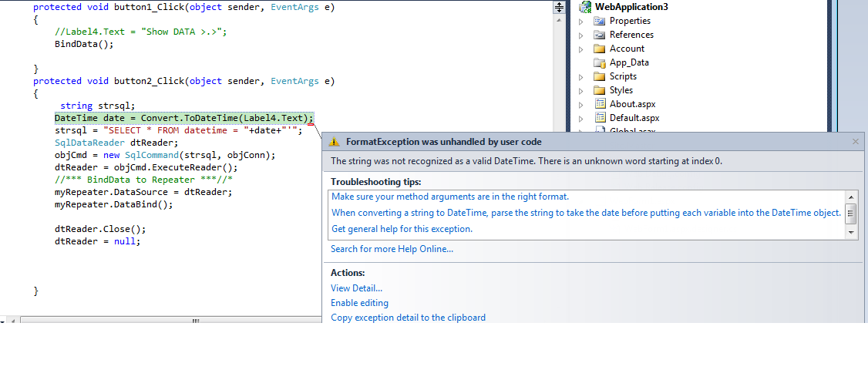Click 'Search for more Help Online...'
868x370 pixels.
[x=392, y=249]
